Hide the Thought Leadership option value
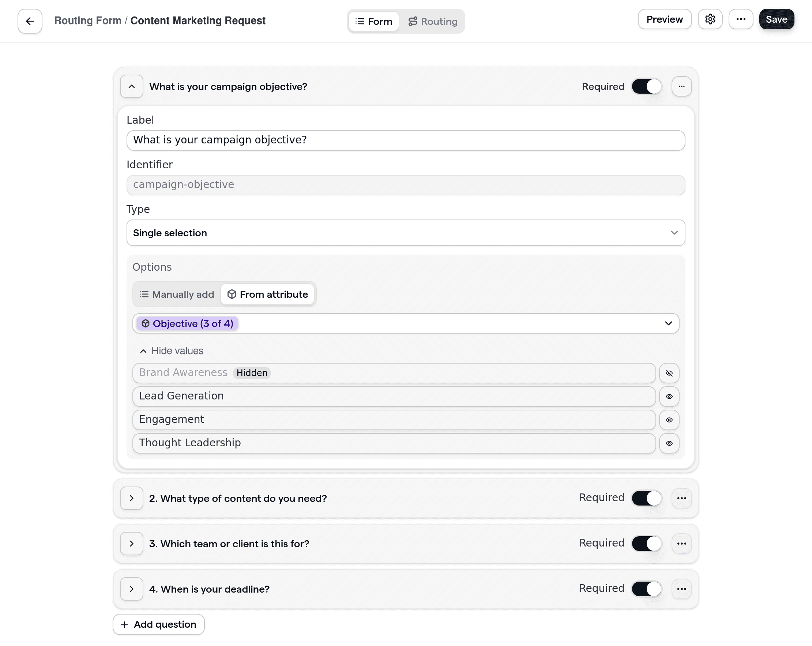This screenshot has width=812, height=646. [669, 443]
